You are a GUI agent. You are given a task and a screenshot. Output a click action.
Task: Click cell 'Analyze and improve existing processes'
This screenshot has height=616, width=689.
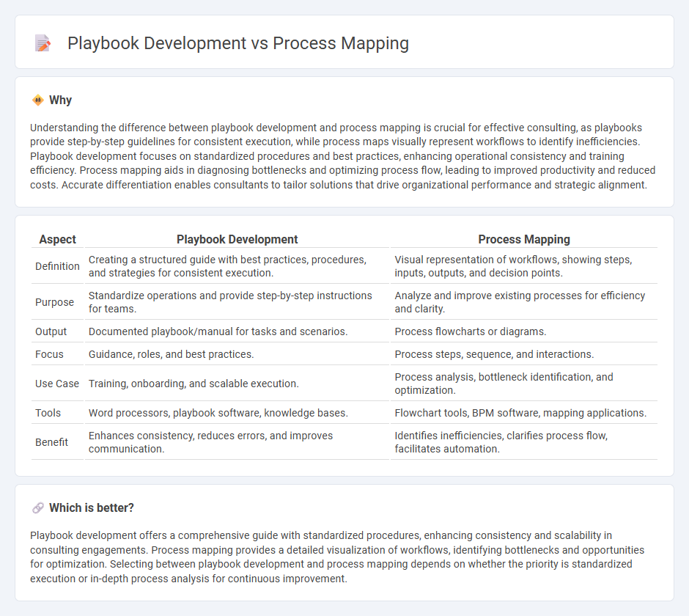(524, 302)
